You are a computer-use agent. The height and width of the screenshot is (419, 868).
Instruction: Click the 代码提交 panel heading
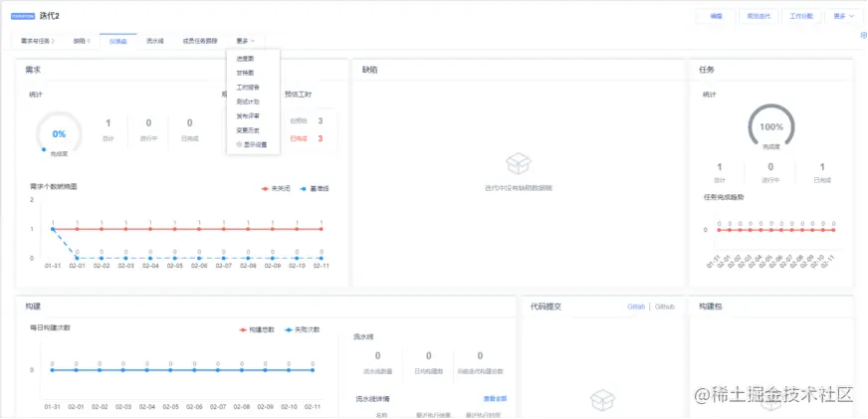545,307
